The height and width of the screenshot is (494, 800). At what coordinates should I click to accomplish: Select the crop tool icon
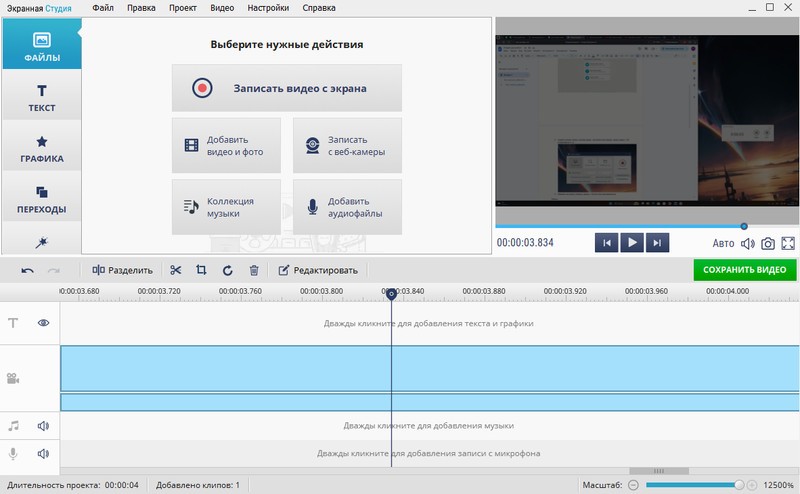(x=201, y=270)
